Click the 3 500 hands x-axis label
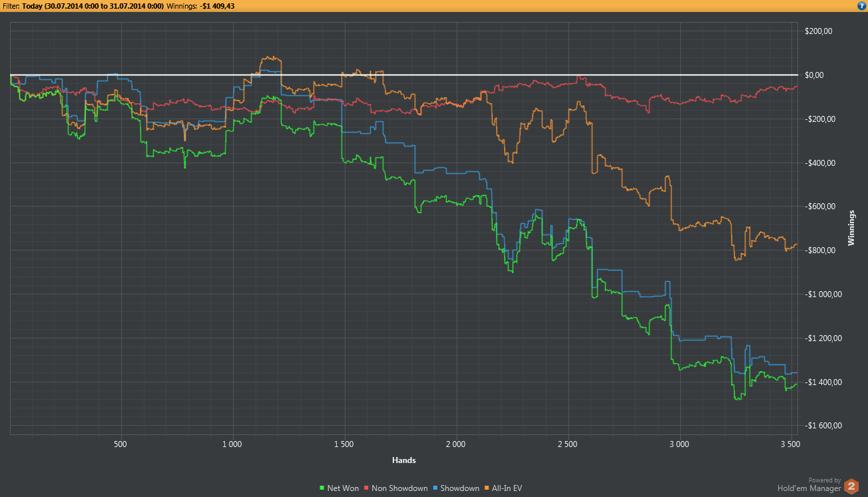868x497 pixels. coord(791,443)
